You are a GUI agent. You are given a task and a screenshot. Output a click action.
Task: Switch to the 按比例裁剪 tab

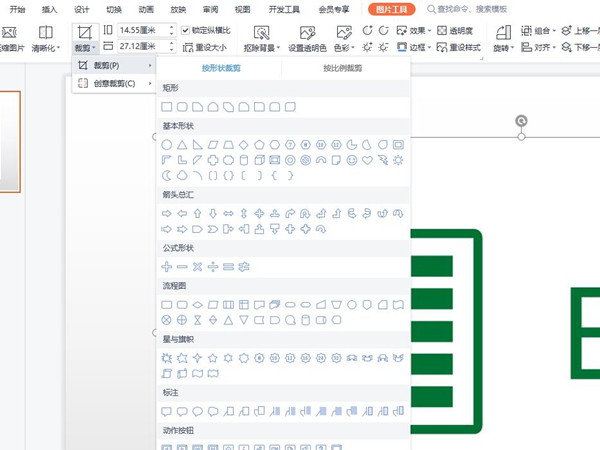tap(345, 68)
